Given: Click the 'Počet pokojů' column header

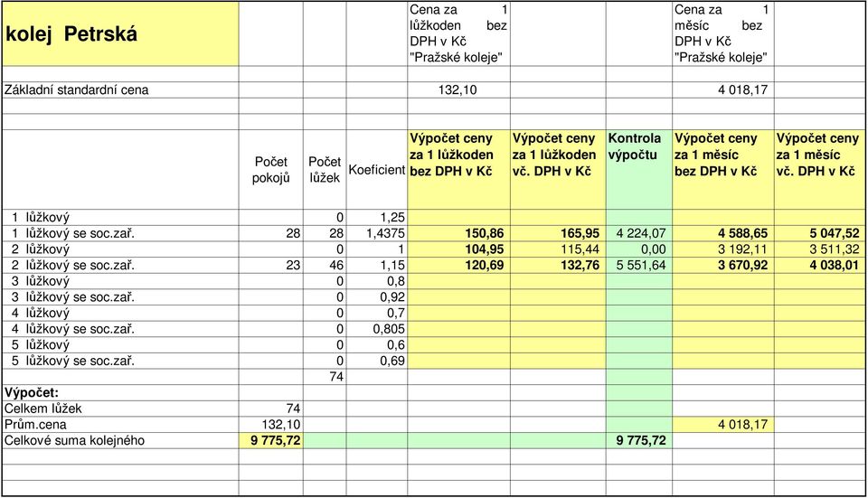Looking at the screenshot, I should (270, 170).
